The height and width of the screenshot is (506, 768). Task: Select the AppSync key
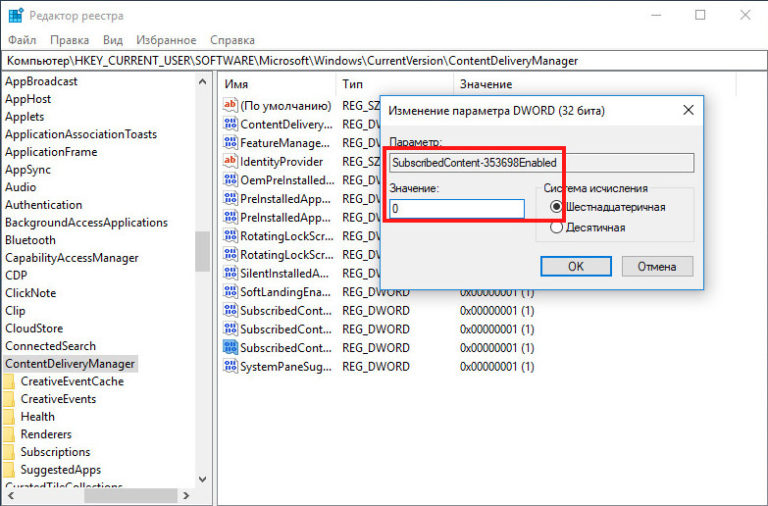point(28,169)
